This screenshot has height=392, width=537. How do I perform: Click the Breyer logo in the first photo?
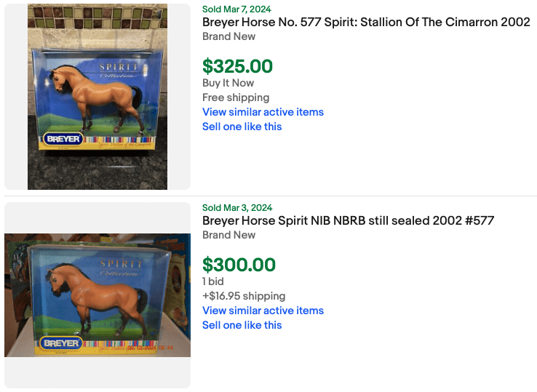(x=63, y=138)
